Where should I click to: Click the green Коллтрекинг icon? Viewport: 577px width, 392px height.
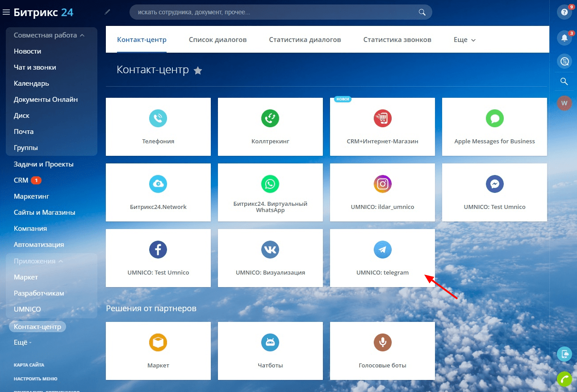(270, 118)
